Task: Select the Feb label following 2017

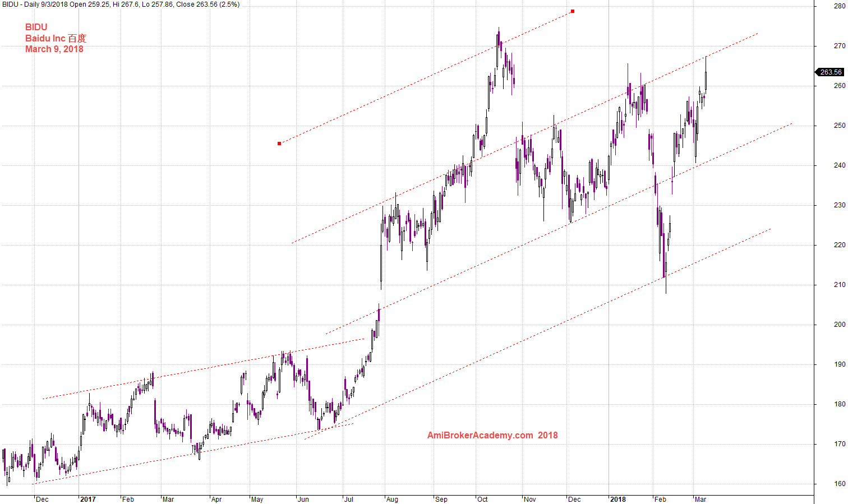Action: 128,500
